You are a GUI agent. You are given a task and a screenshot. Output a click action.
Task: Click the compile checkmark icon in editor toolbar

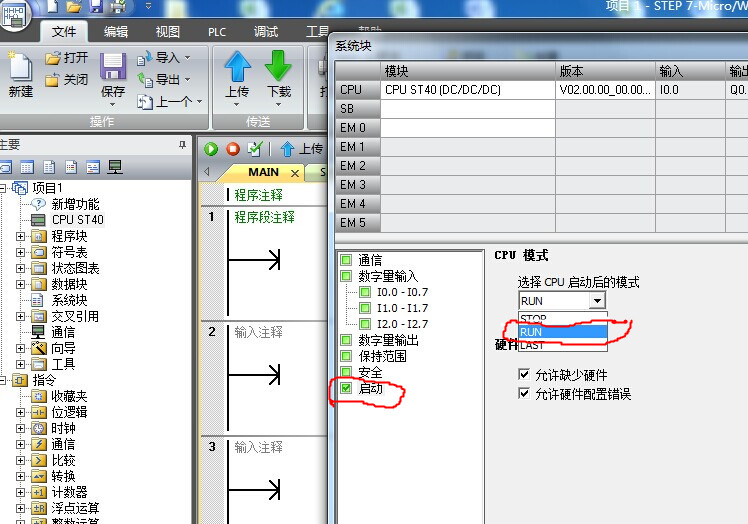255,149
